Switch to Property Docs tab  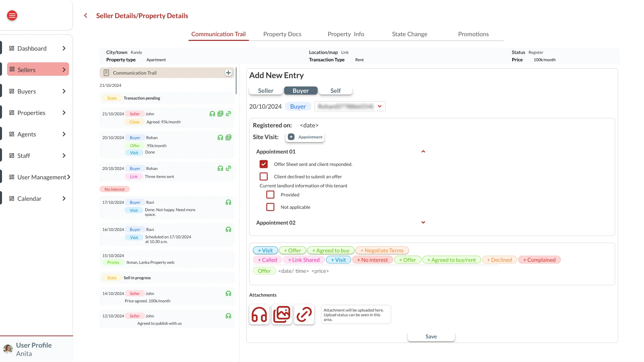[282, 34]
